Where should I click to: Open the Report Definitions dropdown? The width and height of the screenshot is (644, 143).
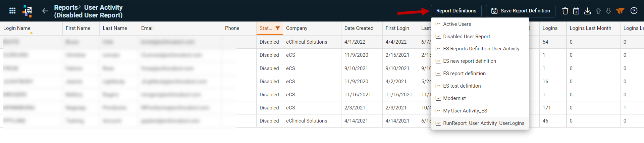point(456,11)
